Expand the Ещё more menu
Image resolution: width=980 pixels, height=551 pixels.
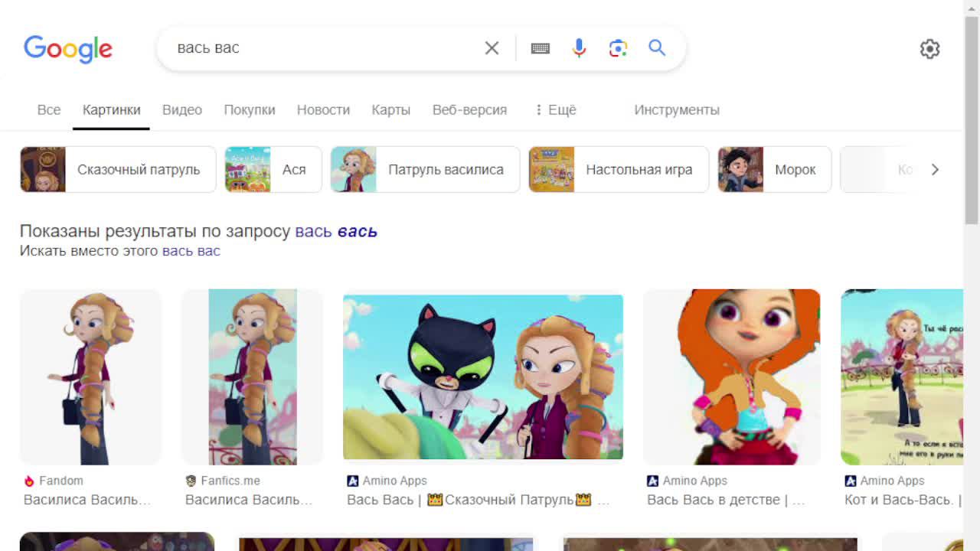(555, 109)
